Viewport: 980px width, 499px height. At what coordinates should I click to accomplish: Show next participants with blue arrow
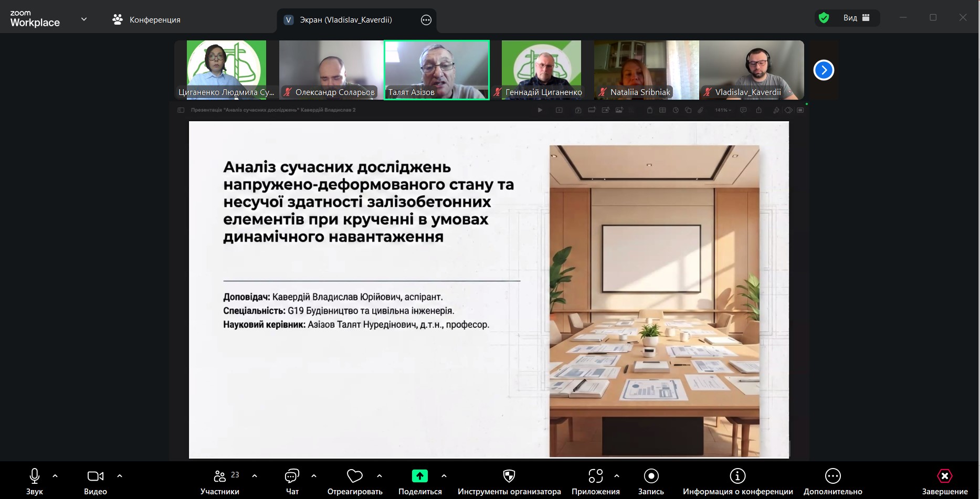pos(824,70)
